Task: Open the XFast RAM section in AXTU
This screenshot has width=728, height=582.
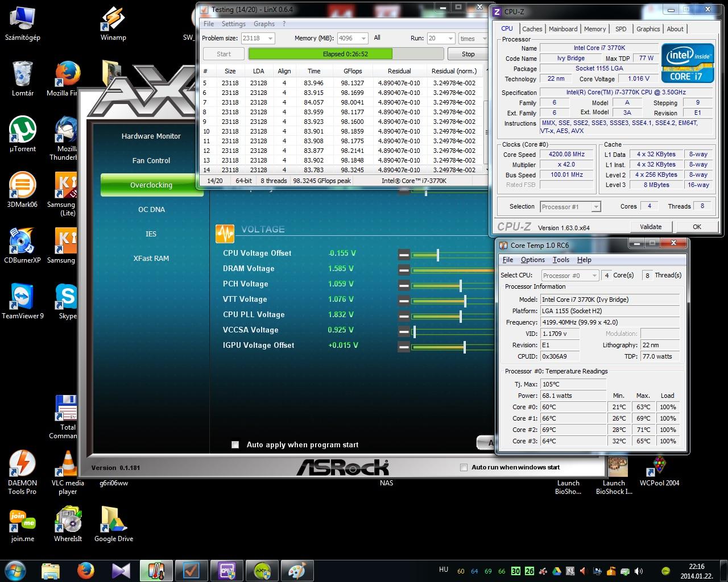Action: pos(151,258)
